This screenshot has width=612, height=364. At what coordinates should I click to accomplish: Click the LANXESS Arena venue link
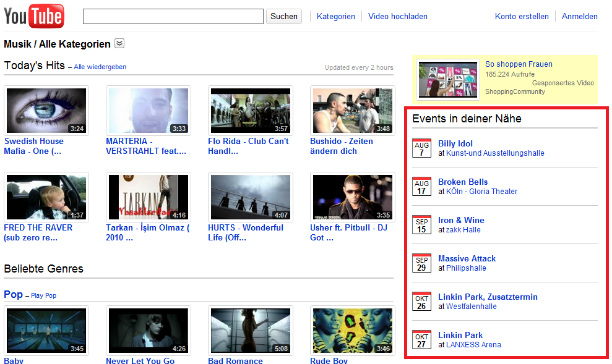point(473,344)
